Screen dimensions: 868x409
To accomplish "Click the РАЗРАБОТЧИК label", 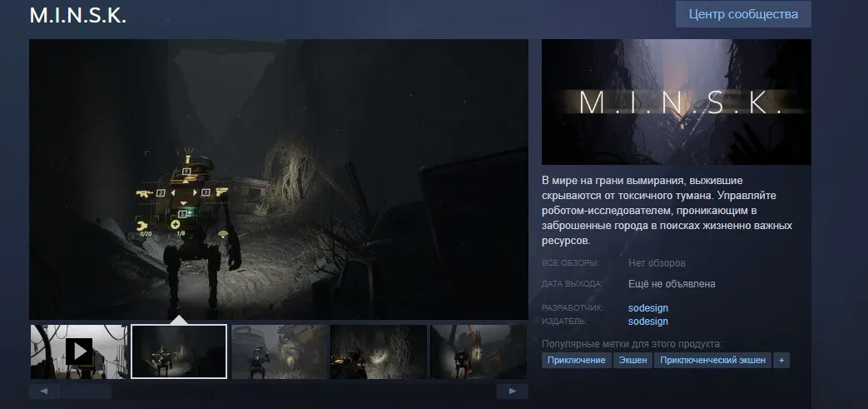I will pos(573,307).
